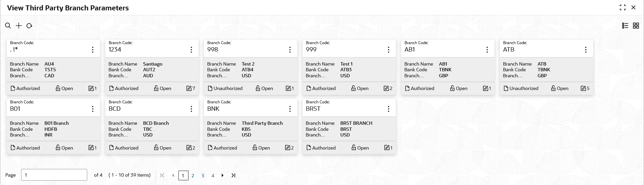Collapse the window with the minimize-screen icon
The width and height of the screenshot is (644, 185).
click(x=623, y=8)
